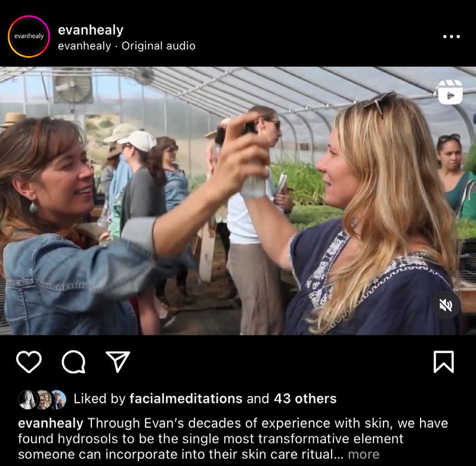Open comments via the speech bubble icon
The width and height of the screenshot is (476, 466).
pos(73,362)
